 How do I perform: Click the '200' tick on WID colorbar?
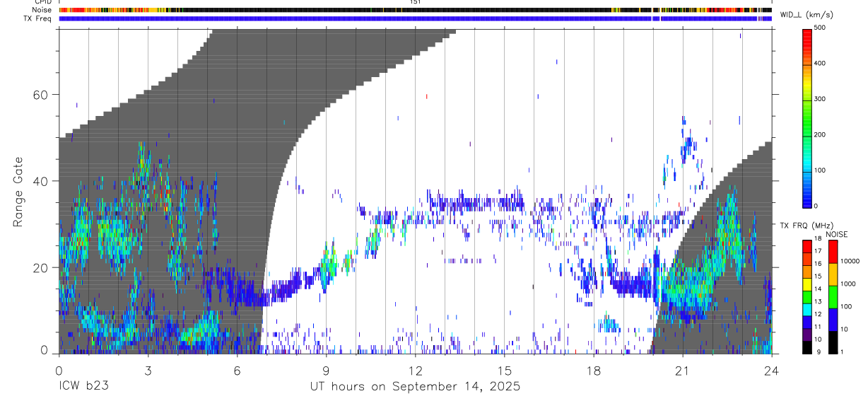pos(820,134)
